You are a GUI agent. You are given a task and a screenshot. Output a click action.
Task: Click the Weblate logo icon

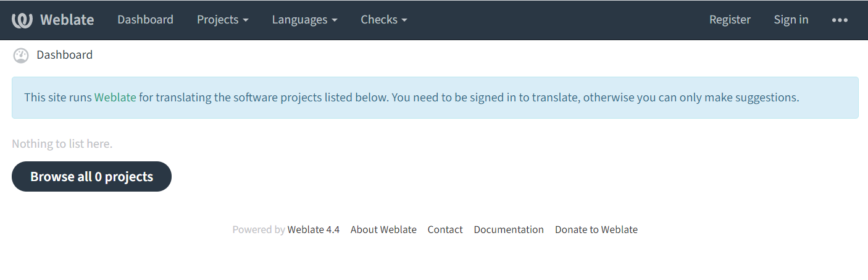click(22, 20)
